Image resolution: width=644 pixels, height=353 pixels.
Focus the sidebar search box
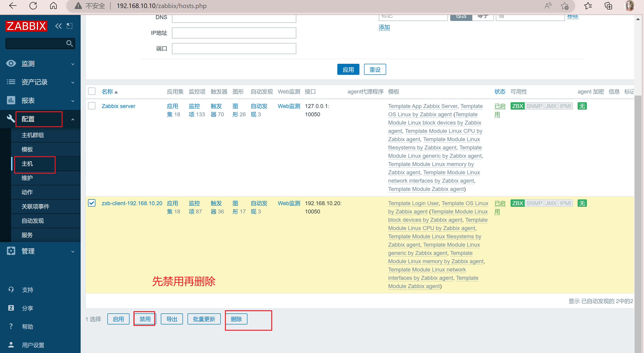[x=40, y=44]
